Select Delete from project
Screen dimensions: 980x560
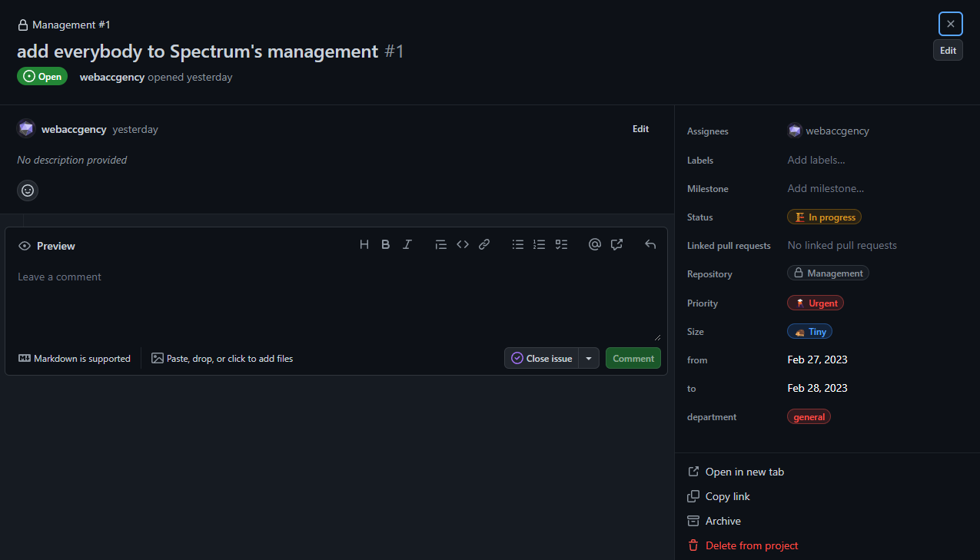point(742,545)
